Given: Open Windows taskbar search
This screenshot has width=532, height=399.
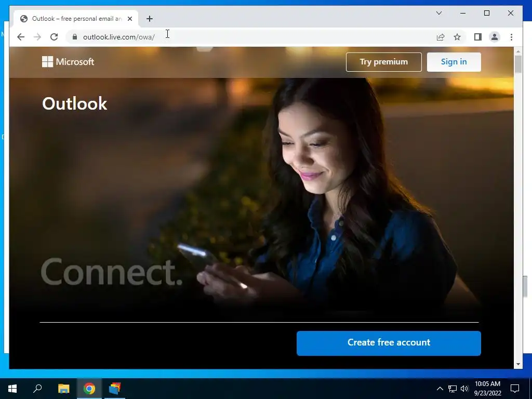Looking at the screenshot, I should pyautogui.click(x=37, y=389).
